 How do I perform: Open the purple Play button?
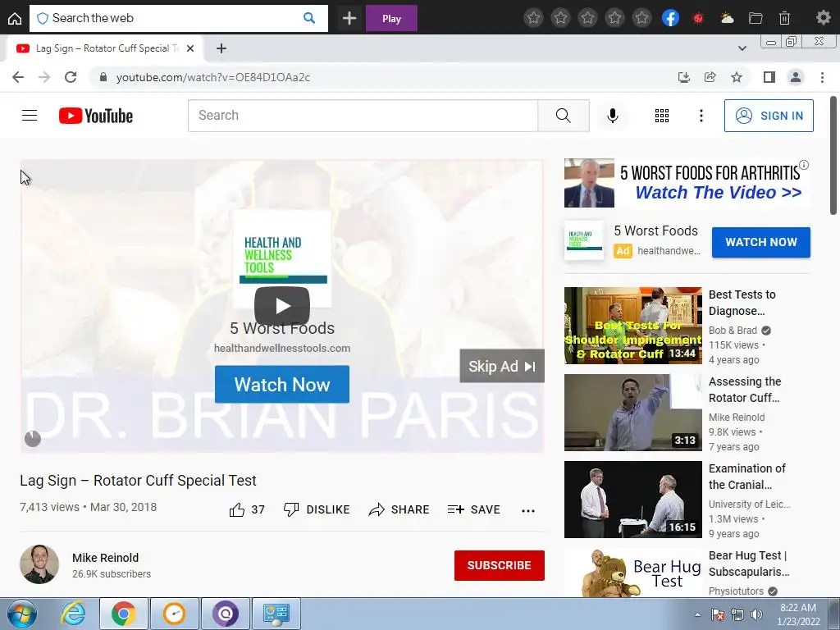pos(391,19)
